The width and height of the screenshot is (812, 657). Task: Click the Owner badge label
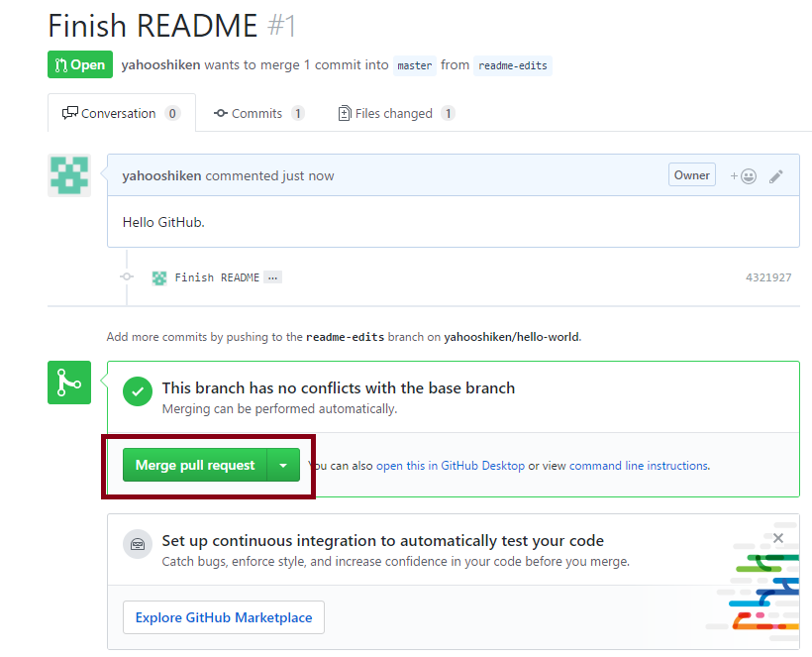[692, 175]
